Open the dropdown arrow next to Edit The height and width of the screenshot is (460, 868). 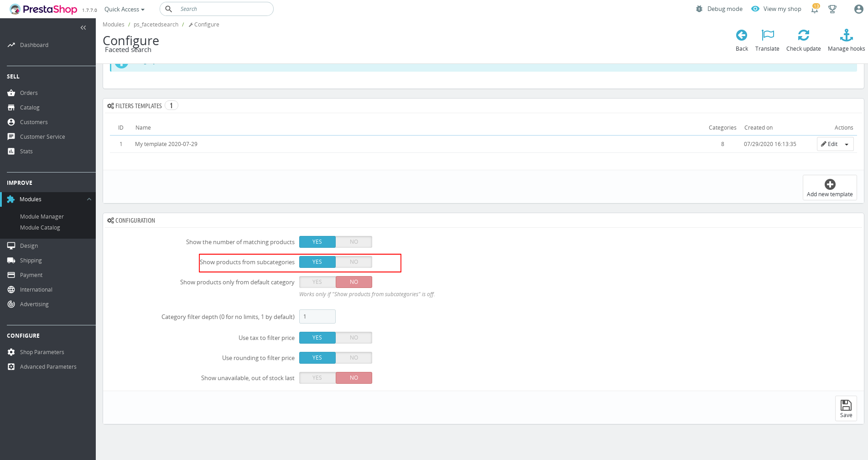[x=847, y=144]
